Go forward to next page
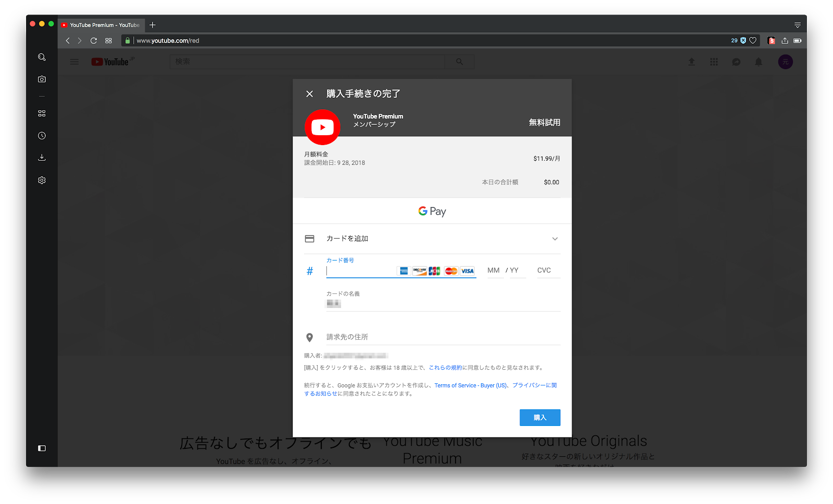Image resolution: width=833 pixels, height=504 pixels. tap(80, 41)
